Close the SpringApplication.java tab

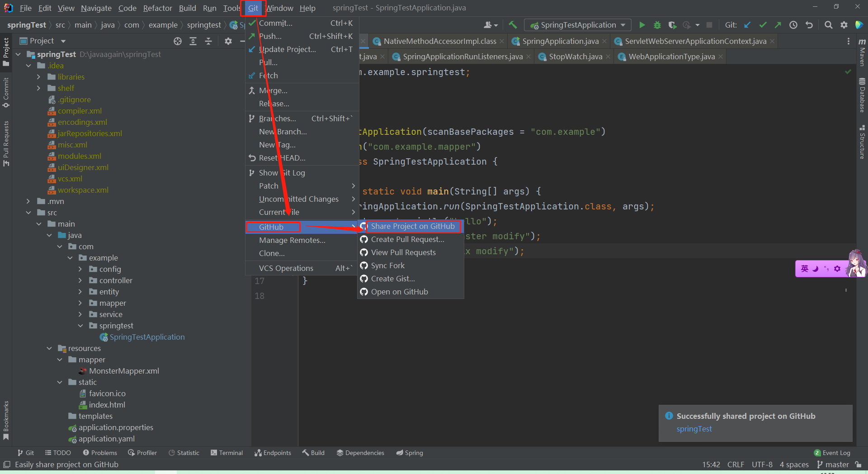pyautogui.click(x=604, y=41)
